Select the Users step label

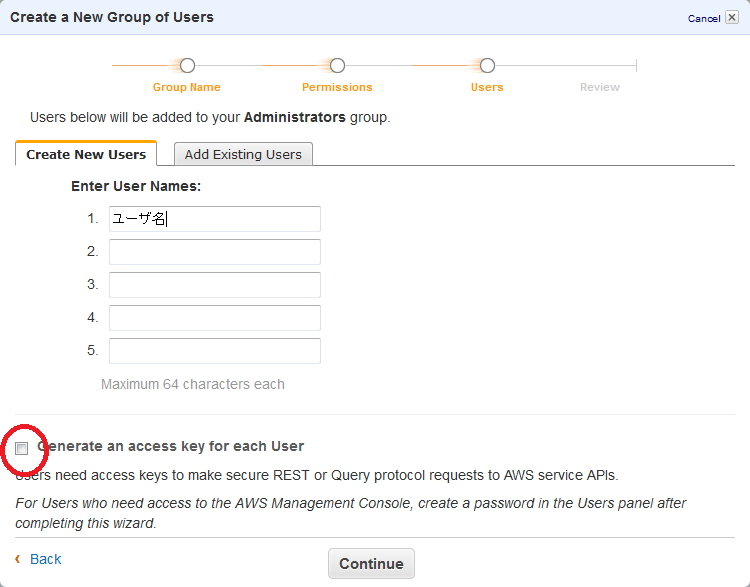click(x=487, y=87)
